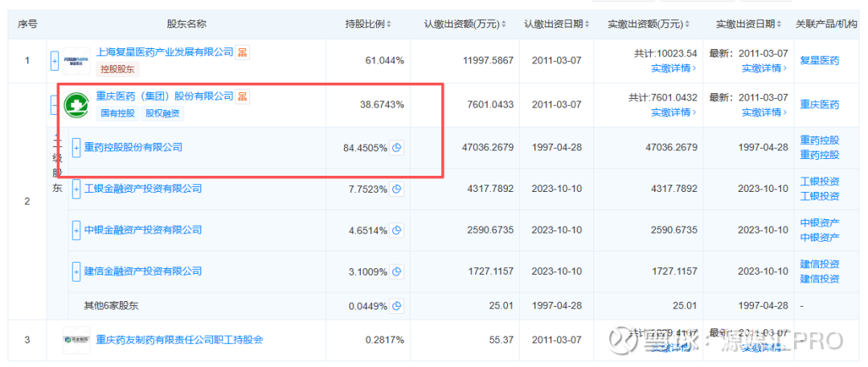Click the 股东名称 column header
Image resolution: width=868 pixels, height=367 pixels.
pos(186,24)
